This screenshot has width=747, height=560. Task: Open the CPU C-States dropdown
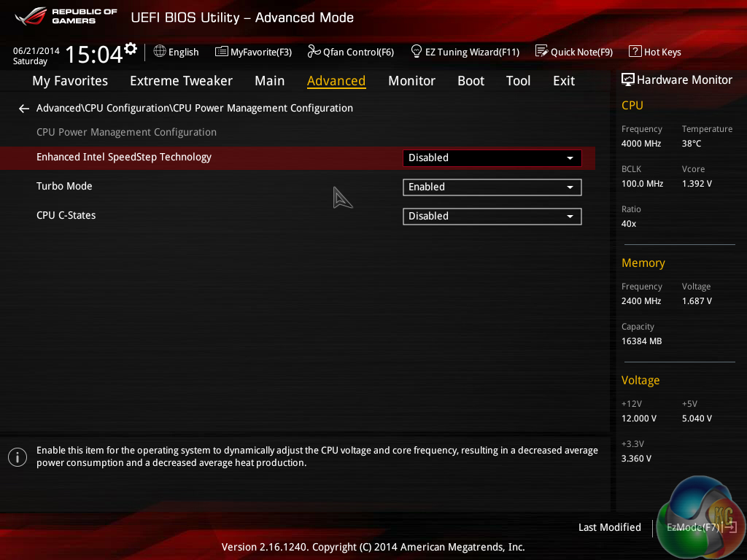coord(492,216)
